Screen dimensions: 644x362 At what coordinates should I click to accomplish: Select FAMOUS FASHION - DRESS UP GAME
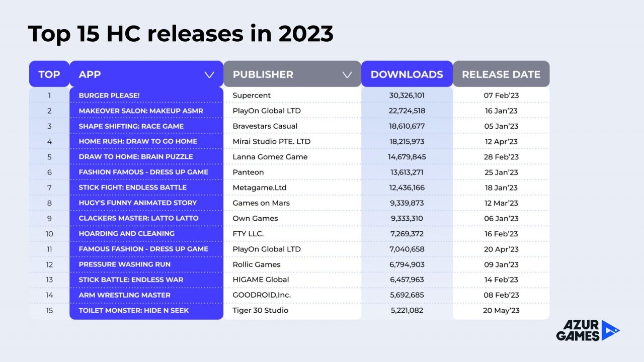pos(143,249)
